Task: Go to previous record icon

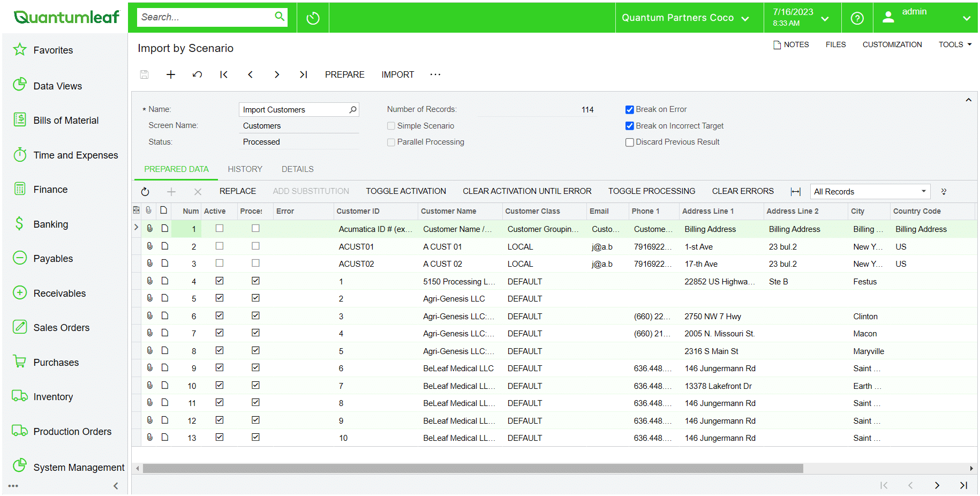Action: [x=250, y=74]
